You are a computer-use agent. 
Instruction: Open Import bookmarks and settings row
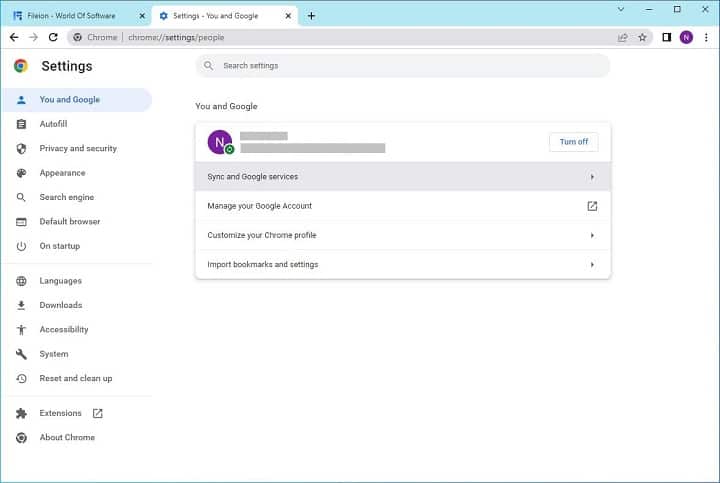click(x=403, y=264)
